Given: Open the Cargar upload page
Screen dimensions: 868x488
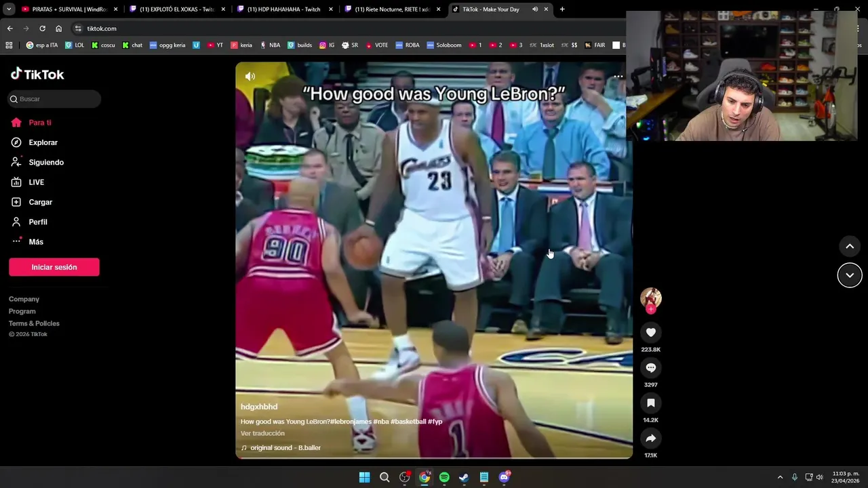Looking at the screenshot, I should [x=31, y=202].
